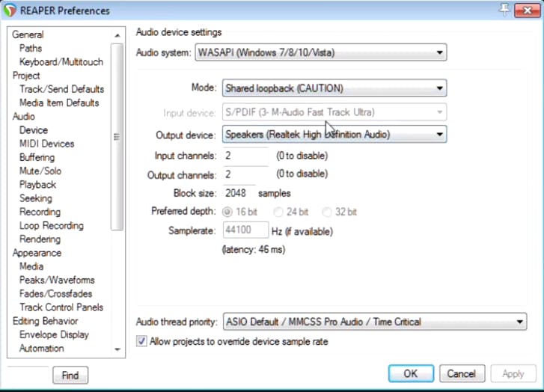Viewport: 544px width, 392px height.
Task: Open Audio thread priority dropdown
Action: click(375, 322)
